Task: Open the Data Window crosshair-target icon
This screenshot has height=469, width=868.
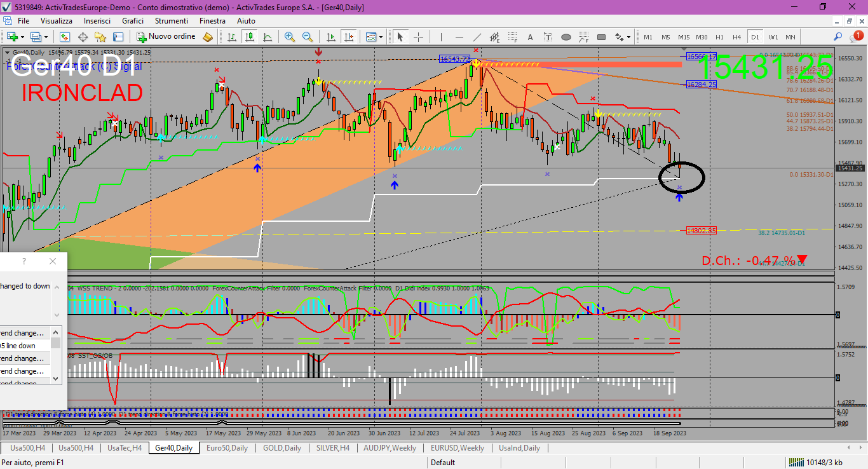Action: coord(83,37)
